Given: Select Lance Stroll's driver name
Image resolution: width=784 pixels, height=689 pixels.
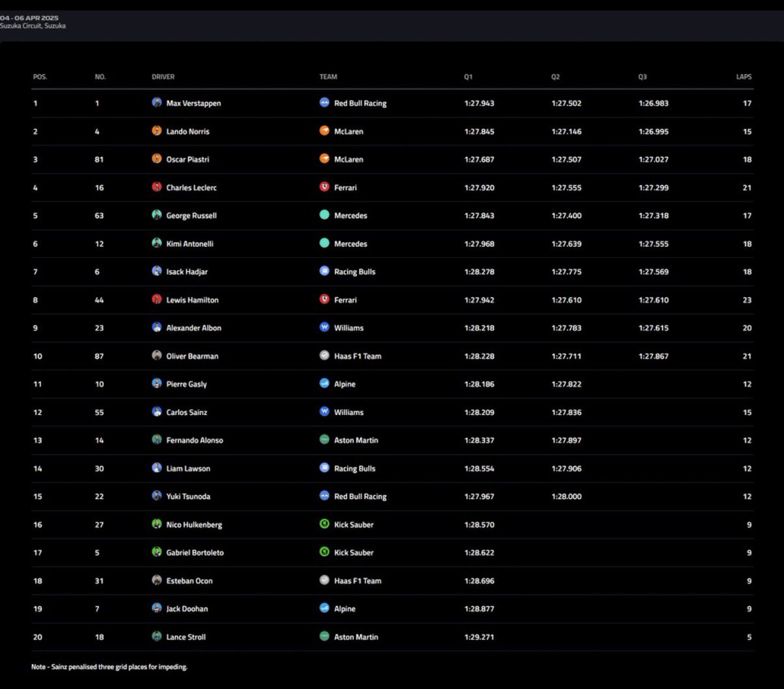Looking at the screenshot, I should (186, 637).
